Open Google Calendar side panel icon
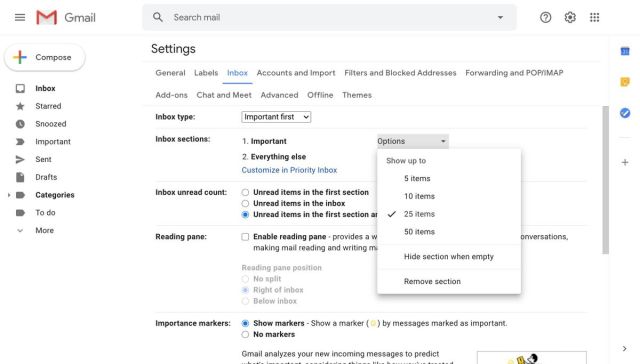 point(625,51)
